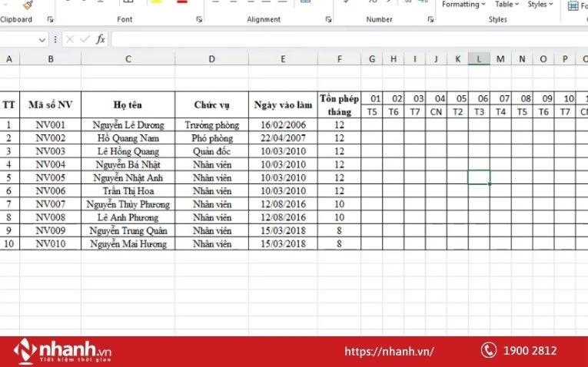Viewport: 588px width, 367px height.
Task: Click the TT header cell
Action: click(x=9, y=105)
